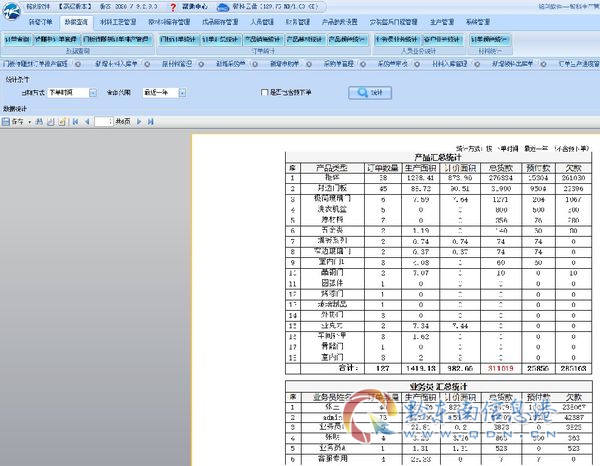Image resolution: width=600 pixels, height=466 pixels.
Task: Switch to the 新增物料出库单 document tab
Action: point(512,64)
